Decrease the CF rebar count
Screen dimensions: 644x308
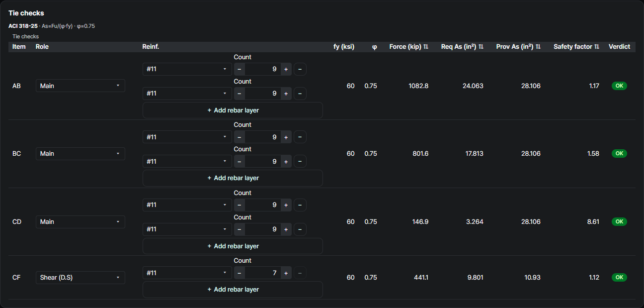click(240, 273)
